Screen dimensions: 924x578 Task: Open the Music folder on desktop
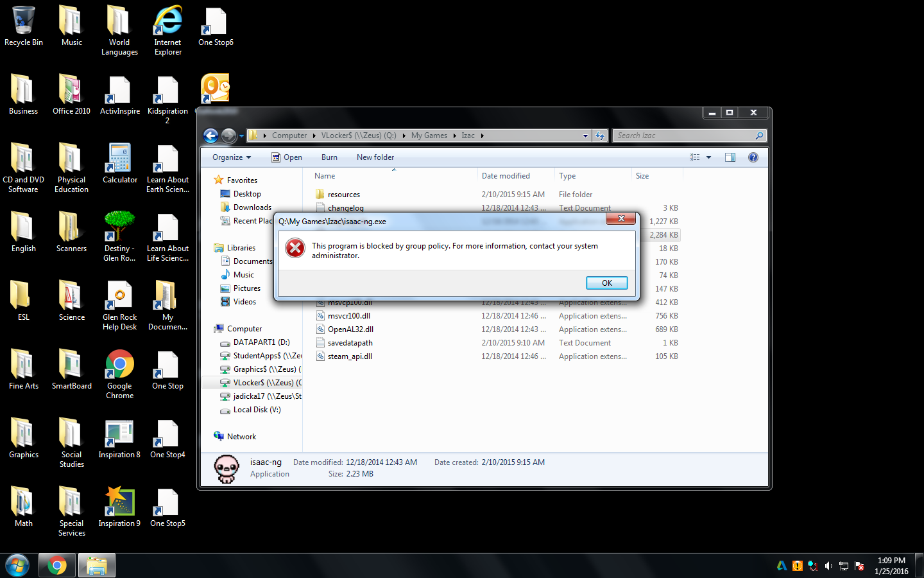[71, 26]
